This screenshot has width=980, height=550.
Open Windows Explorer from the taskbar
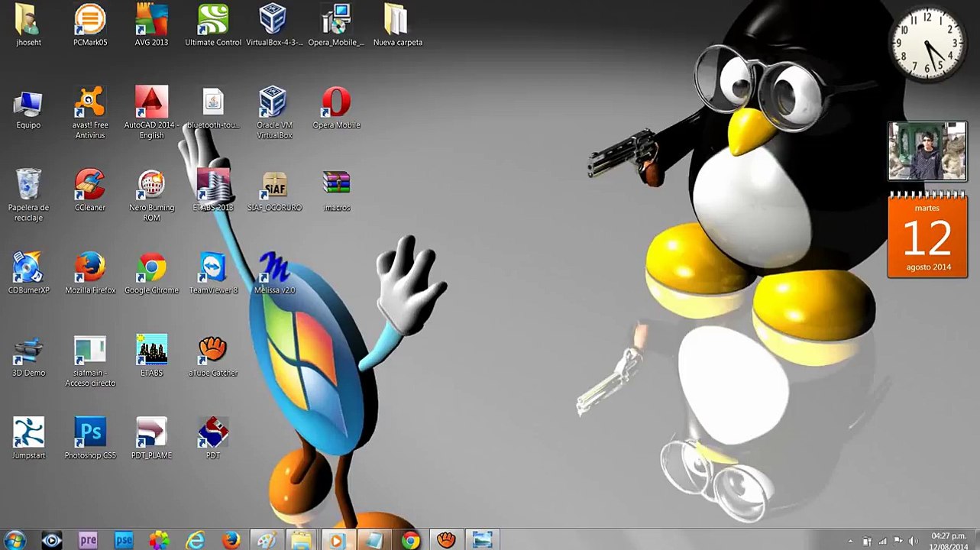[302, 540]
